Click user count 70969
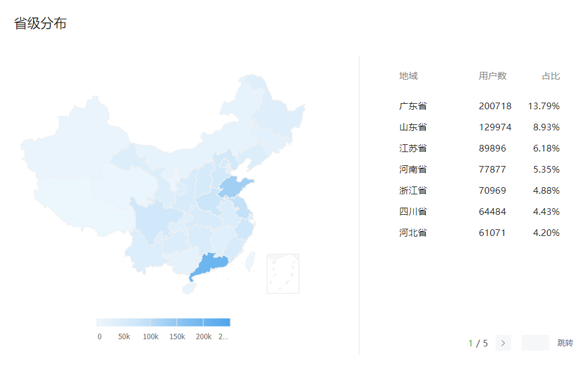 point(492,191)
